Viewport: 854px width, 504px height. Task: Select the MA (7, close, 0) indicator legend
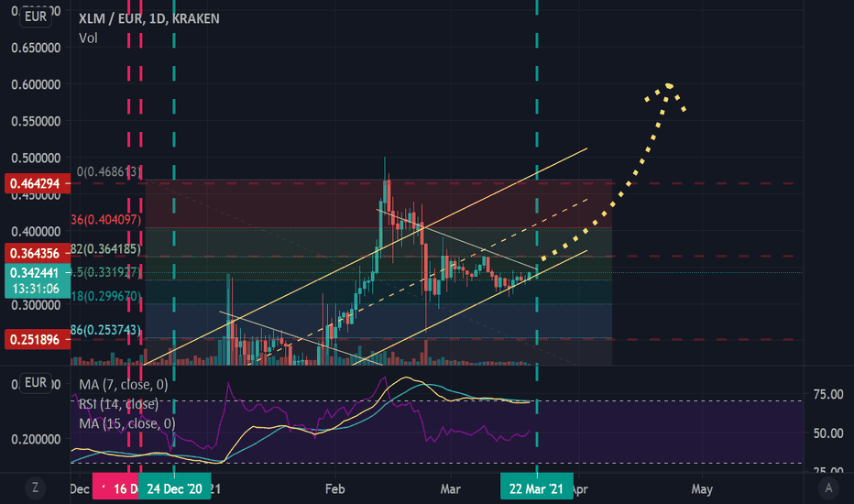(x=124, y=385)
